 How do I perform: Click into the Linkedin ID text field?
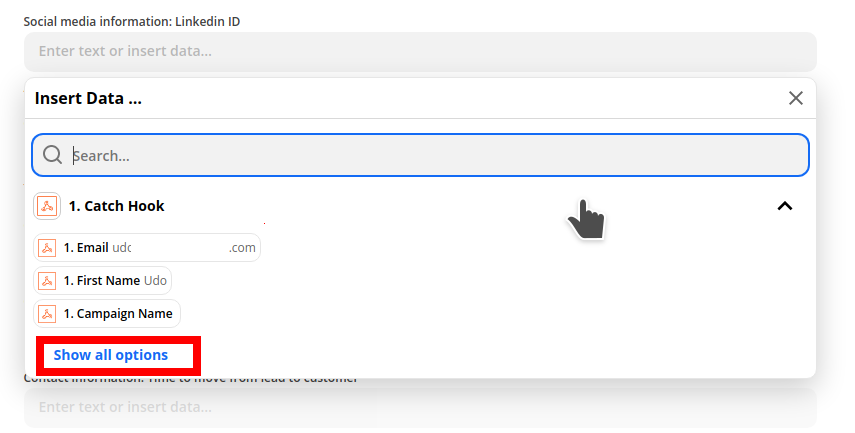click(x=420, y=51)
